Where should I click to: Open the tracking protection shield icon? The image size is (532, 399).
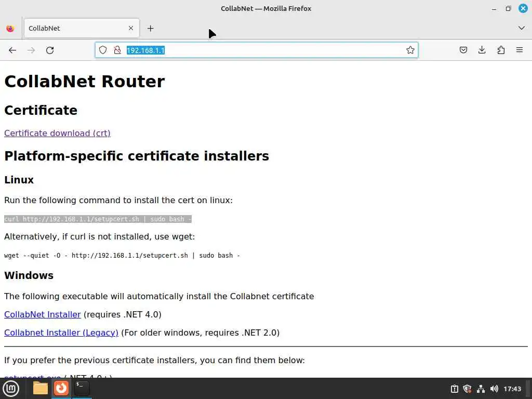tap(103, 50)
